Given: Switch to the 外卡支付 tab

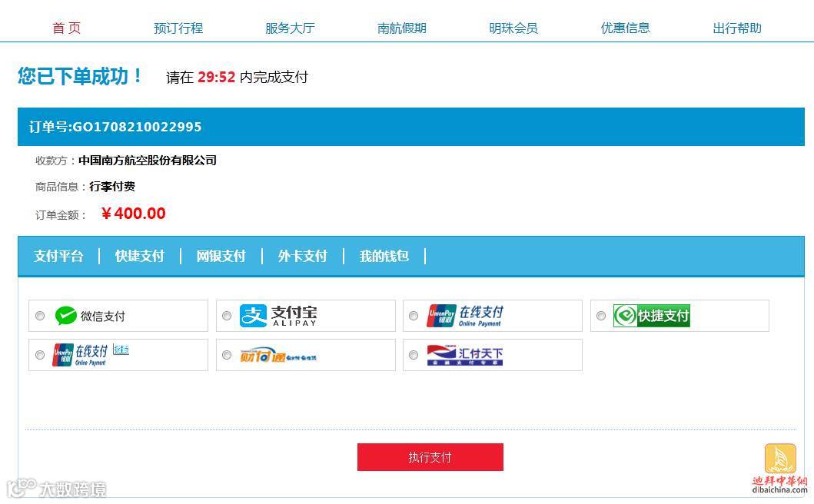Looking at the screenshot, I should pos(303,256).
